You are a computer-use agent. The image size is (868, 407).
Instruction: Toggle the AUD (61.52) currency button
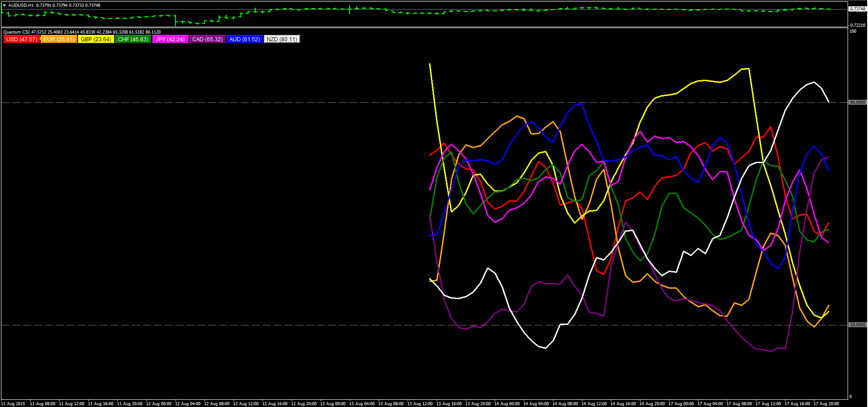coord(244,39)
